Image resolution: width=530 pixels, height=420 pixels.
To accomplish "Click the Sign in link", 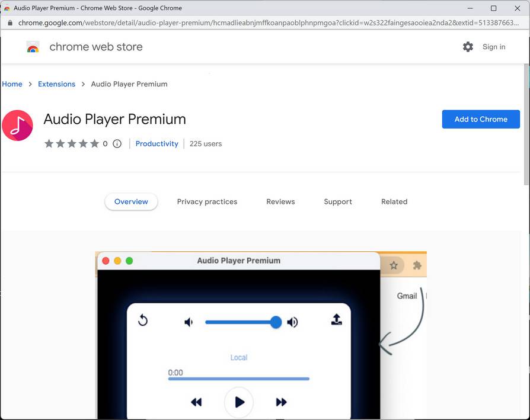I will pos(494,47).
